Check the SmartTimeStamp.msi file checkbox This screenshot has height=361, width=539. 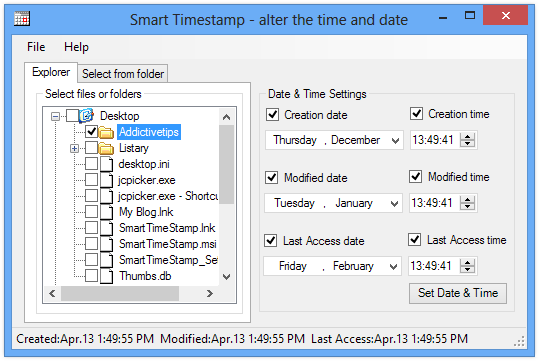[x=91, y=244]
